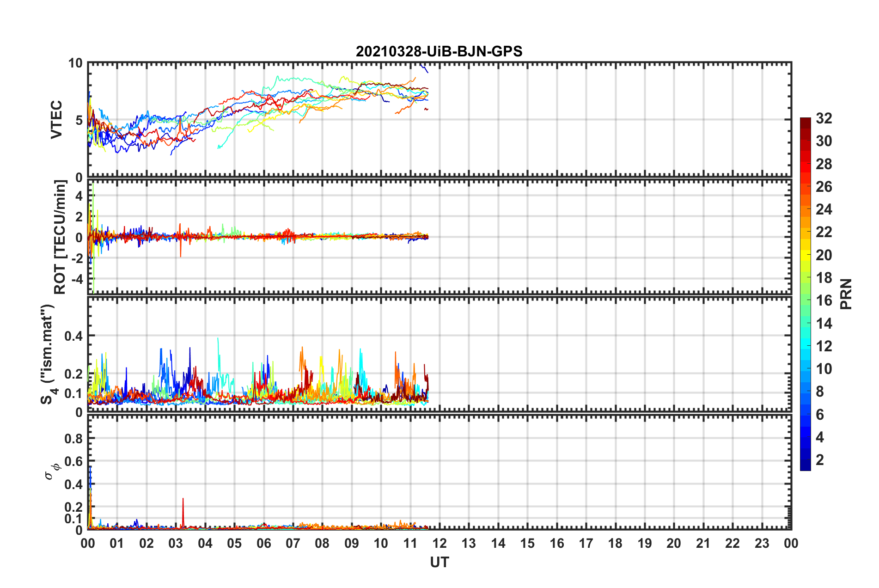Click x-axis tick label 13
This screenshot has width=879, height=588.
coord(469,543)
